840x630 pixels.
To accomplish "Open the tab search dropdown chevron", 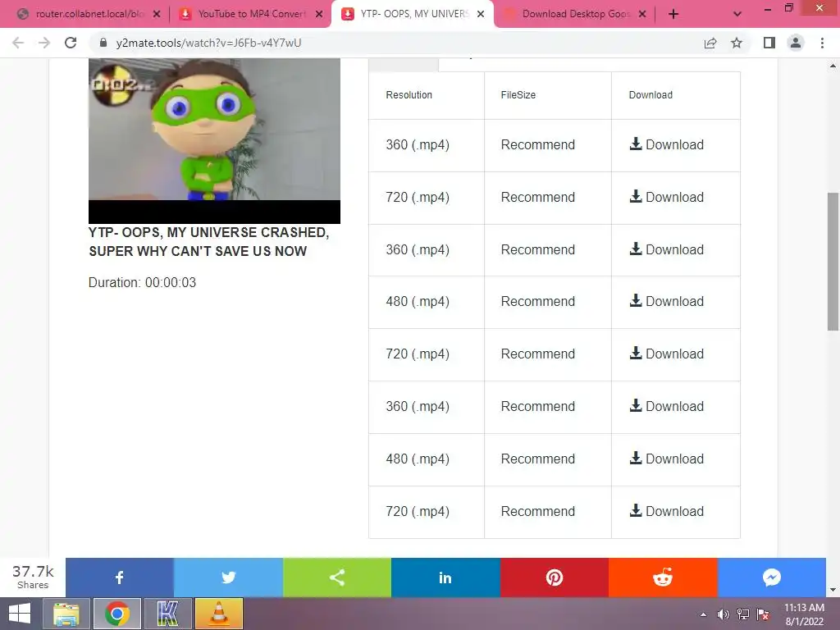I will (x=737, y=14).
